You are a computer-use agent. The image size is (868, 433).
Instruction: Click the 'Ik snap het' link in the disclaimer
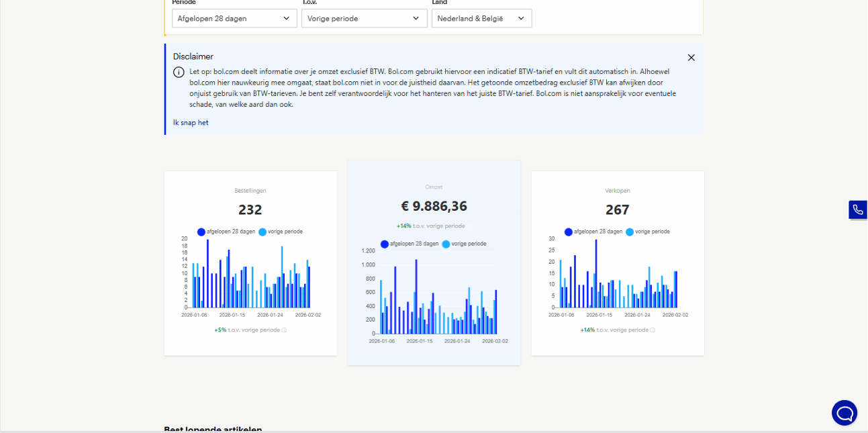[x=190, y=122]
